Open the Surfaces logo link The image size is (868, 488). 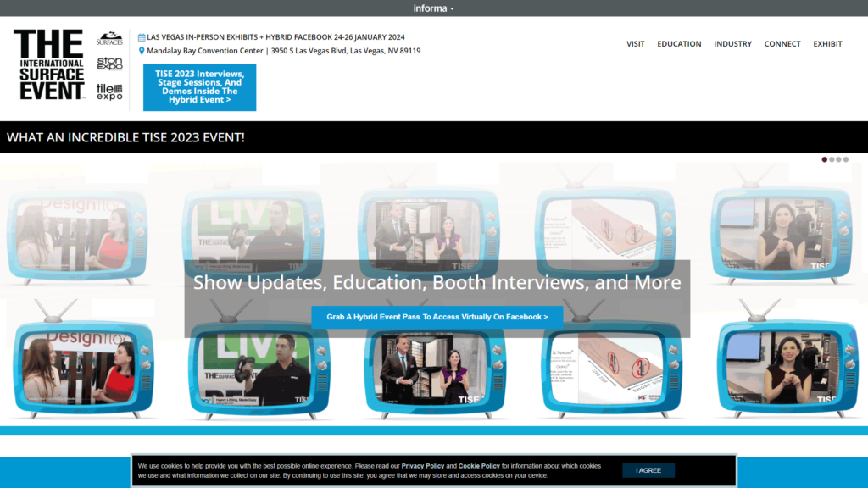[109, 38]
